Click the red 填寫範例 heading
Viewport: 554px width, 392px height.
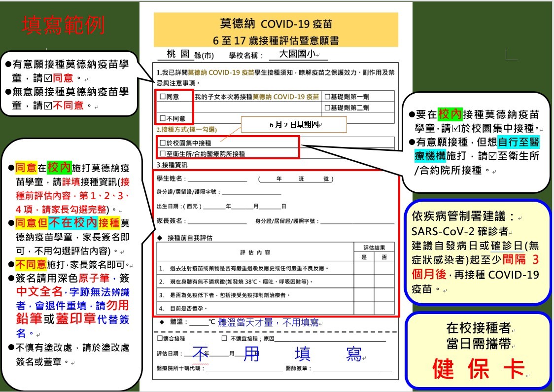pyautogui.click(x=64, y=26)
